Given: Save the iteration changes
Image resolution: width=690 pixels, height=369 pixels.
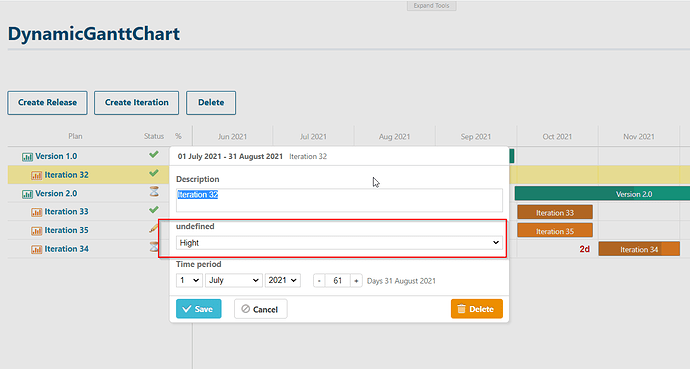Looking at the screenshot, I should click(x=198, y=309).
